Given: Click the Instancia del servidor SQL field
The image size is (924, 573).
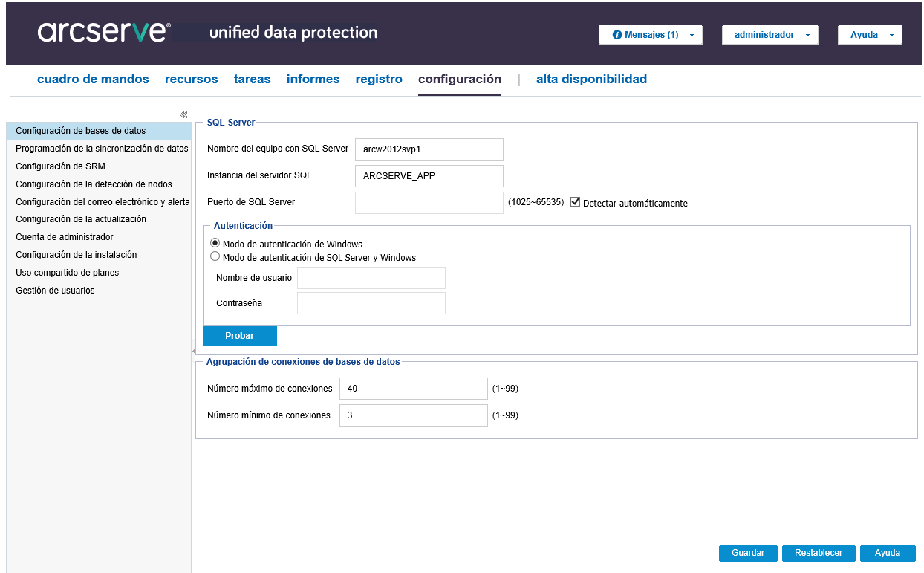Looking at the screenshot, I should (x=429, y=176).
